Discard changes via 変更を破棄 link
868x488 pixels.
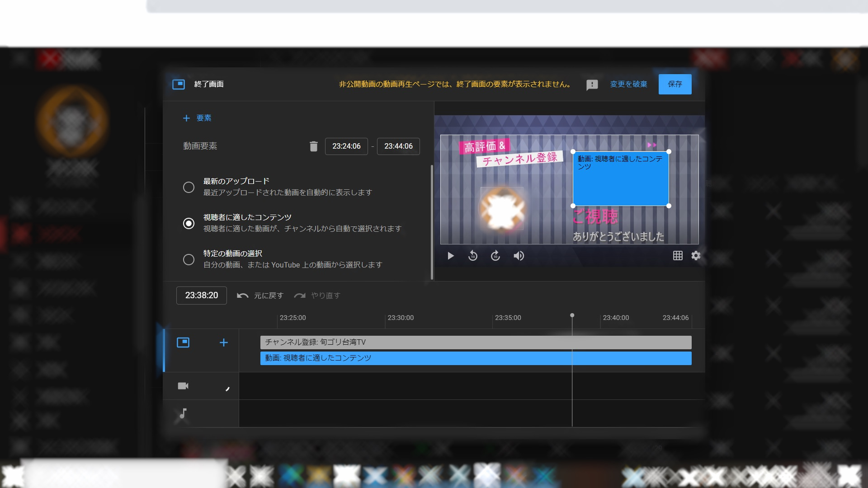628,84
